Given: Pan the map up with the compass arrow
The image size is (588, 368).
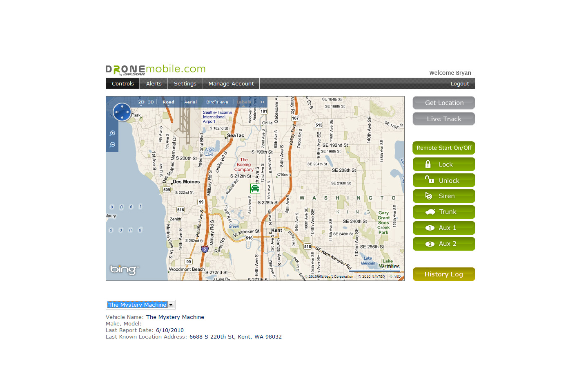Looking at the screenshot, I should (122, 106).
